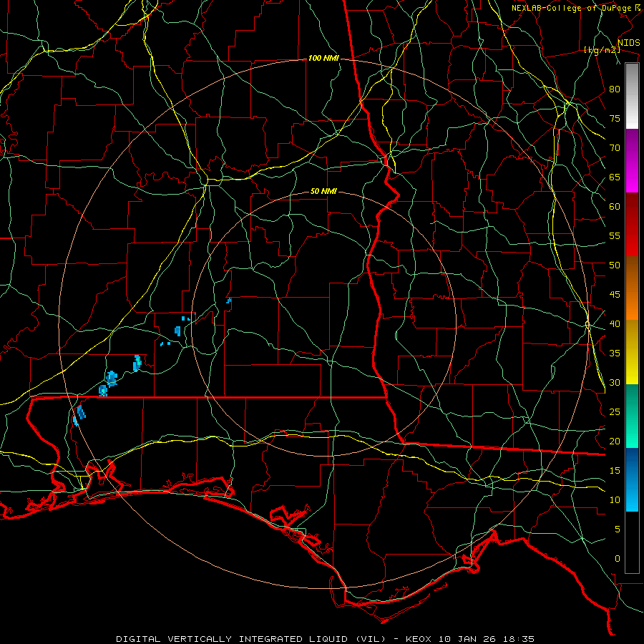Click the scale value "45"
The image size is (644, 644).
[615, 295]
